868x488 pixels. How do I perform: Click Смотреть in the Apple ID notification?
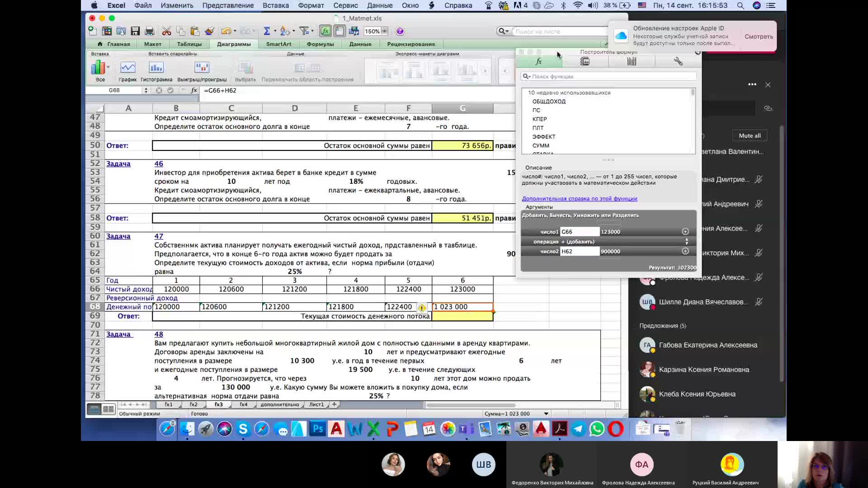pos(759,37)
